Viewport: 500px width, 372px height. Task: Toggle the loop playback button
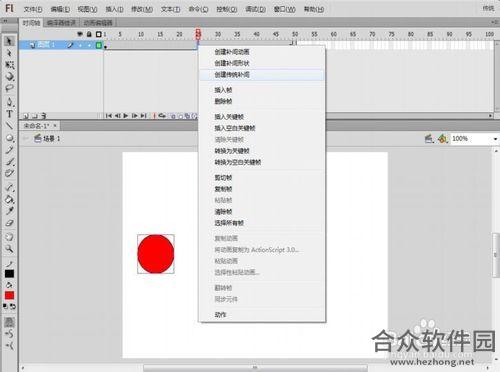162,116
